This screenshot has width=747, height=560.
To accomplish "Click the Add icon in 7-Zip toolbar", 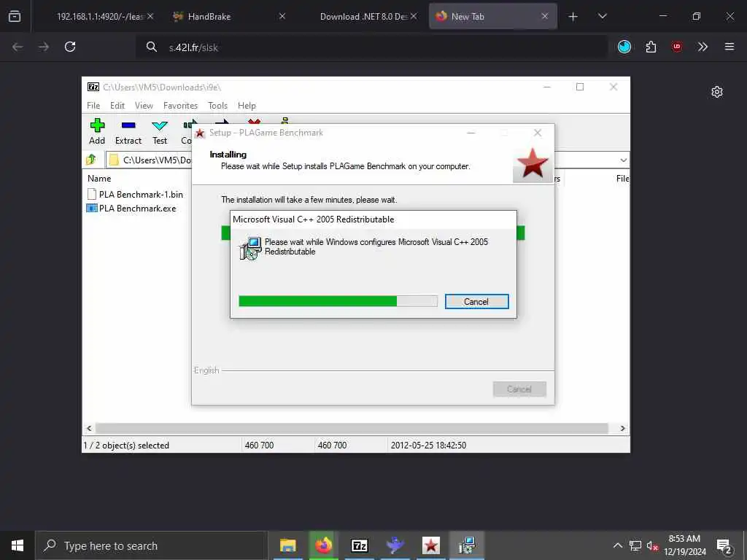I will tap(97, 131).
